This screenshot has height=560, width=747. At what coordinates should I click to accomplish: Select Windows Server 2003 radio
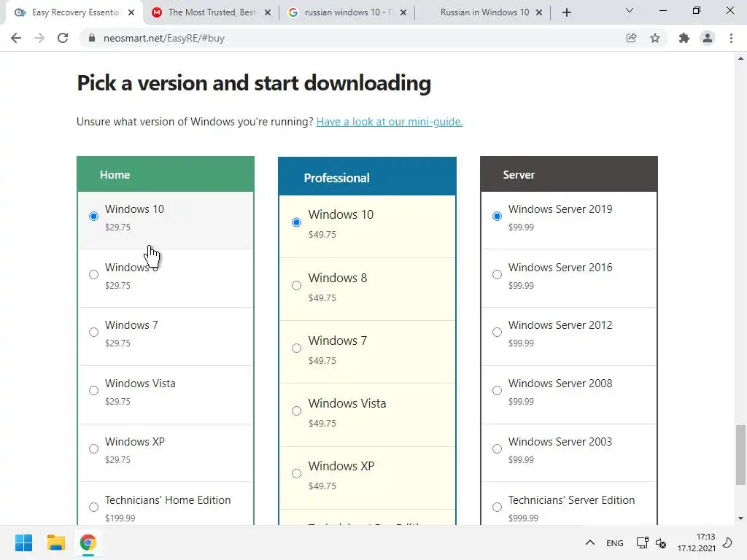click(x=497, y=448)
